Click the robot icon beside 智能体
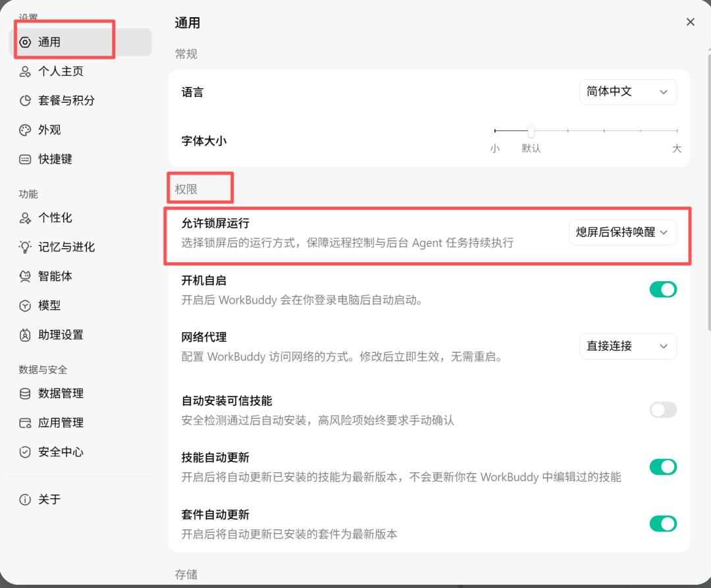This screenshot has height=588, width=711. tap(25, 277)
